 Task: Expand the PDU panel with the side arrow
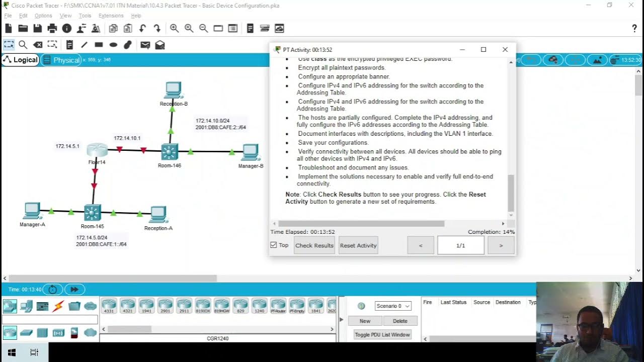click(342, 319)
